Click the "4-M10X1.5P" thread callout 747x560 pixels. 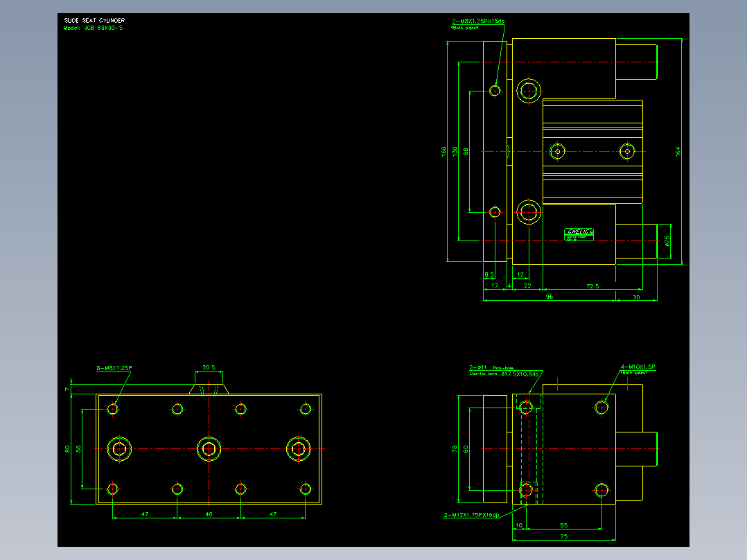[638, 367]
